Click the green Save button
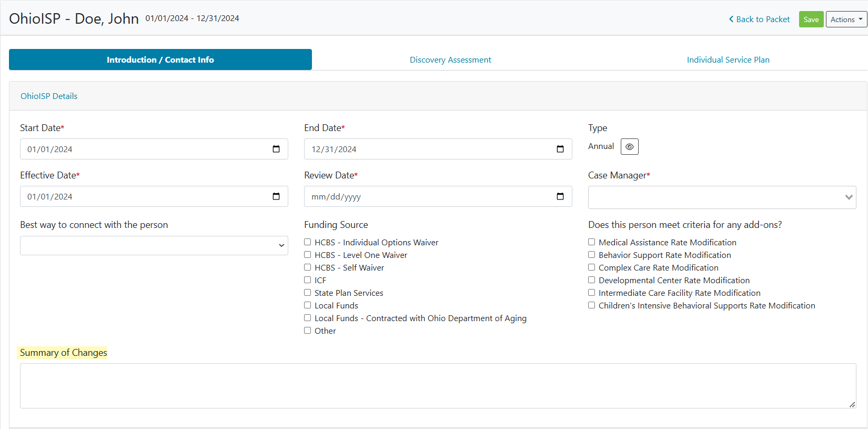 pyautogui.click(x=811, y=19)
